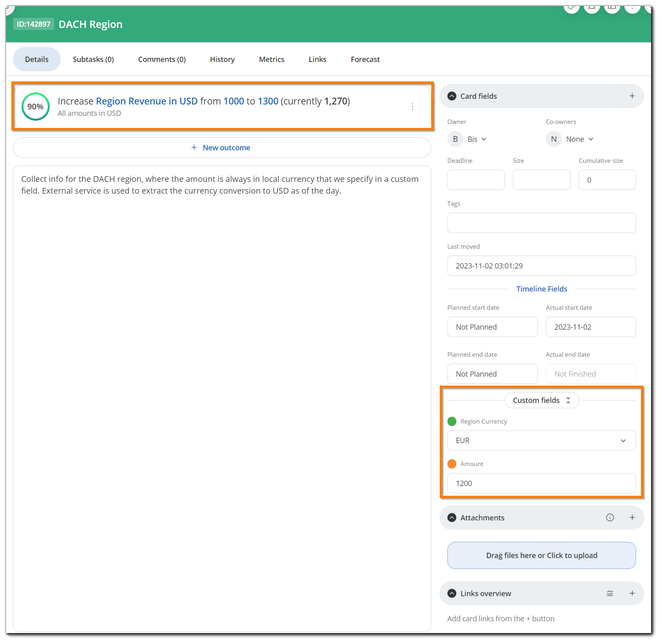Open the Co-owners dropdown showing None

click(x=579, y=139)
